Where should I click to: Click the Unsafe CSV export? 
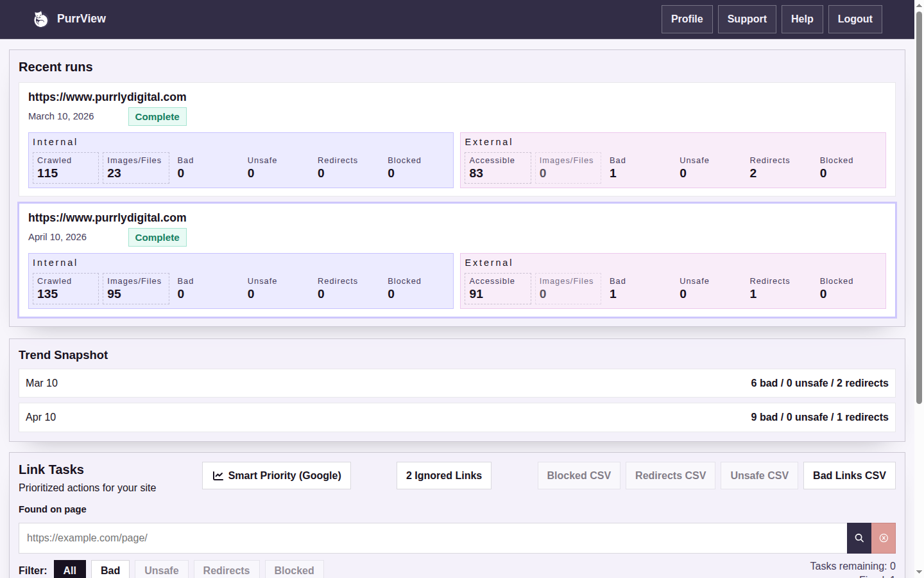pos(759,475)
